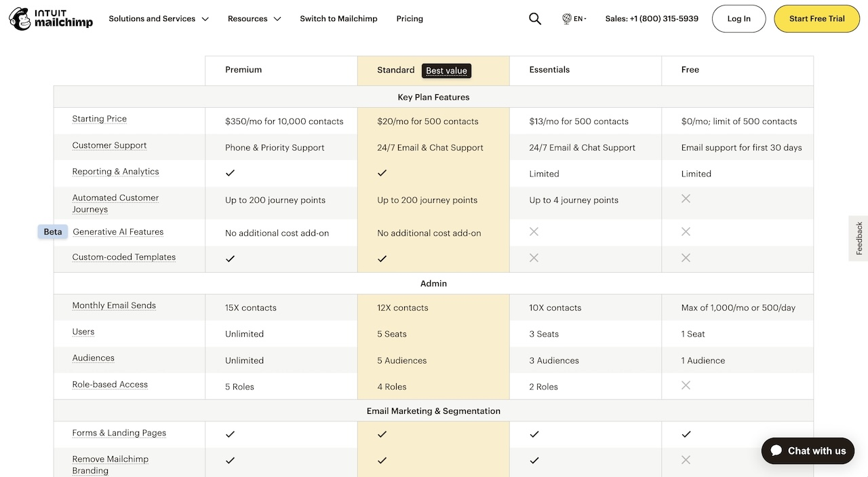Click Premium Reporting & Analytics checkmark
The image size is (868, 477).
[x=231, y=173]
